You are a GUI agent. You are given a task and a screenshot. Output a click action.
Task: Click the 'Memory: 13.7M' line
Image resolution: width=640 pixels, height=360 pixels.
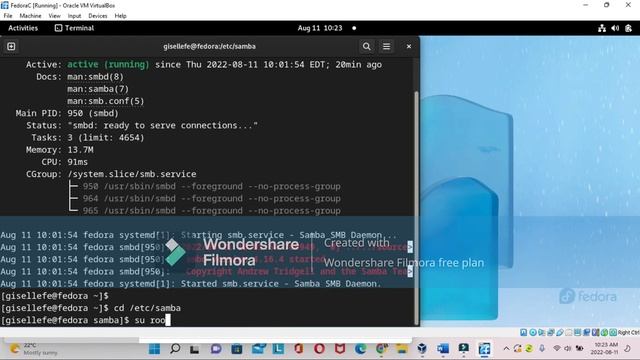coord(60,150)
